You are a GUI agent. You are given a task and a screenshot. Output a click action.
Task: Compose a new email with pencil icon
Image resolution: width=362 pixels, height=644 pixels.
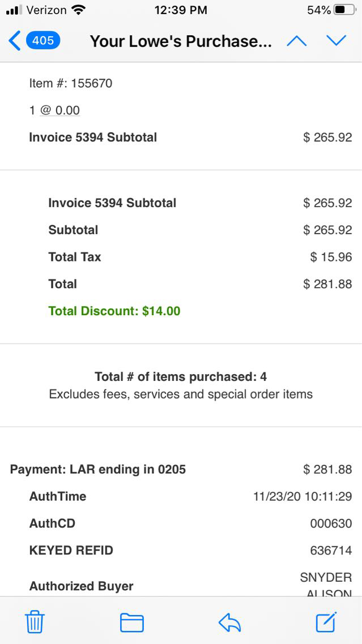click(327, 622)
